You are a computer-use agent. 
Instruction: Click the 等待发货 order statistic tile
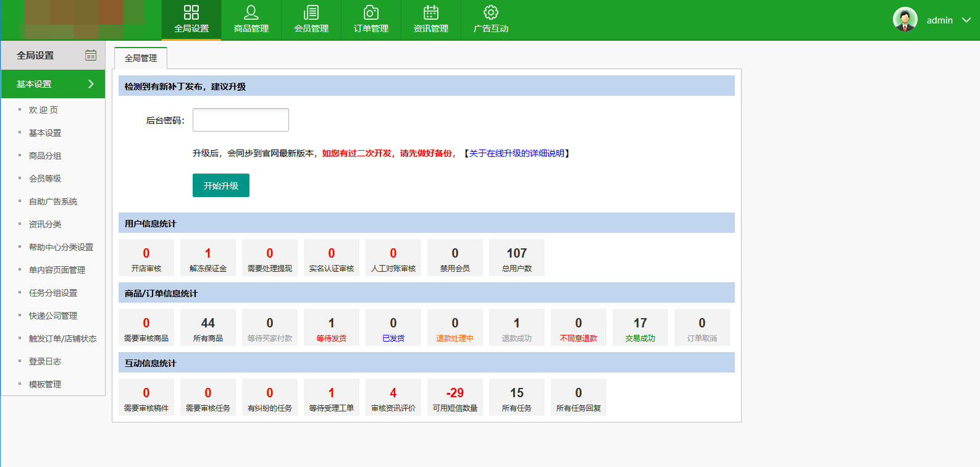pyautogui.click(x=332, y=327)
